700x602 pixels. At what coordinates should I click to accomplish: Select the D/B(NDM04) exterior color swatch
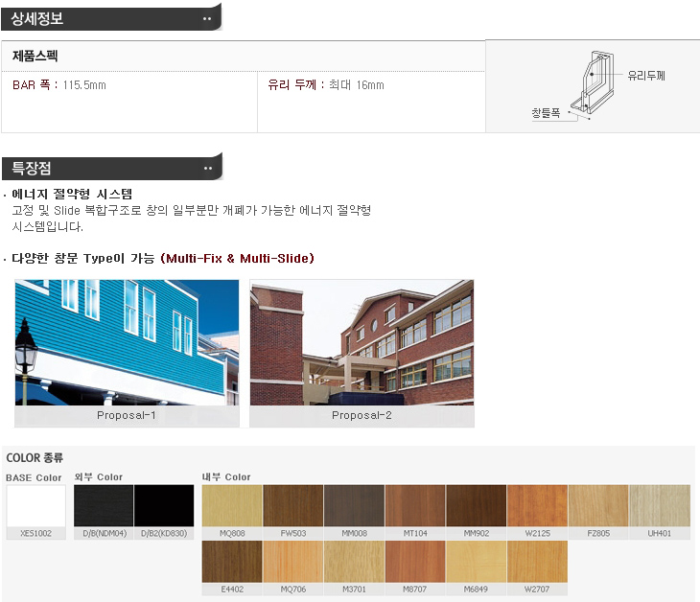104,505
